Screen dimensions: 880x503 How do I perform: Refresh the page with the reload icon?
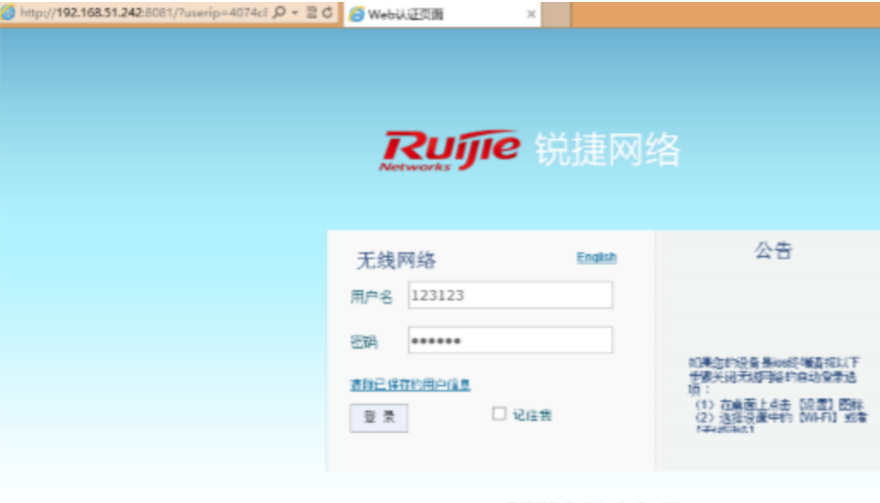coord(327,13)
